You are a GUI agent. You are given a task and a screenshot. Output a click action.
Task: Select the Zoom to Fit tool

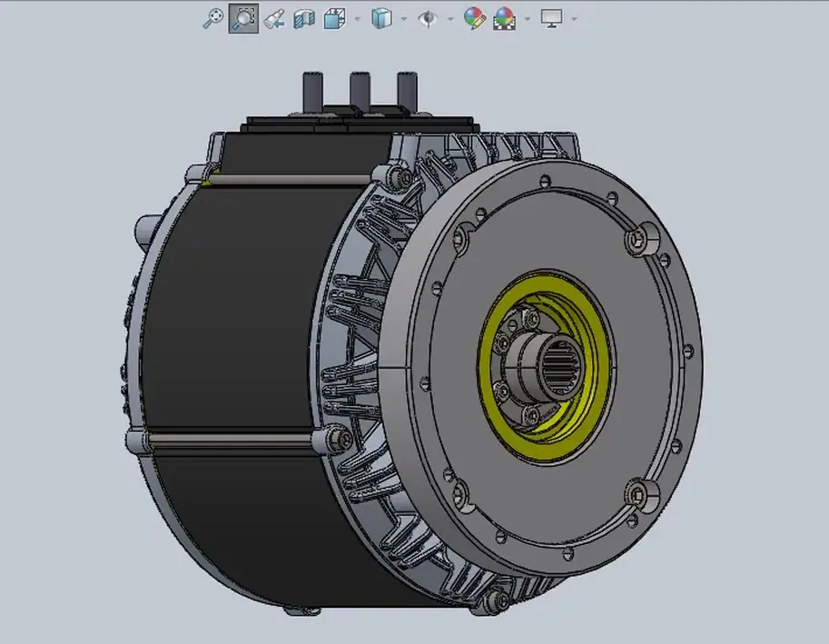click(x=213, y=18)
